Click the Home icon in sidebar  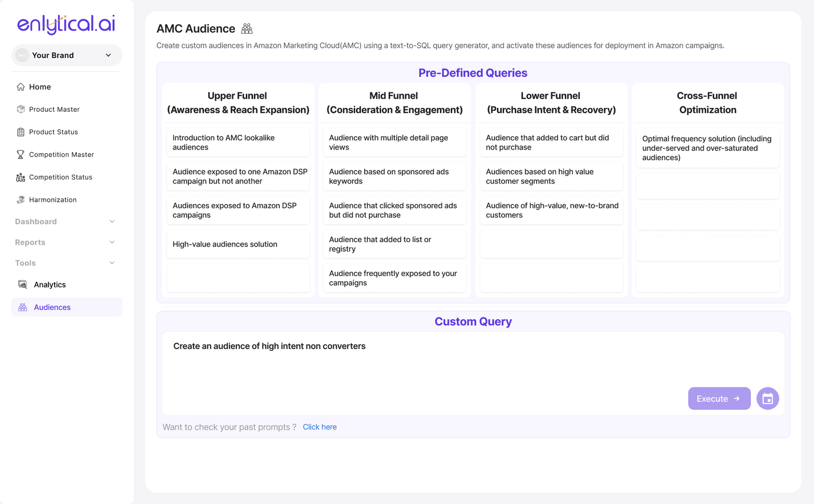(20, 87)
